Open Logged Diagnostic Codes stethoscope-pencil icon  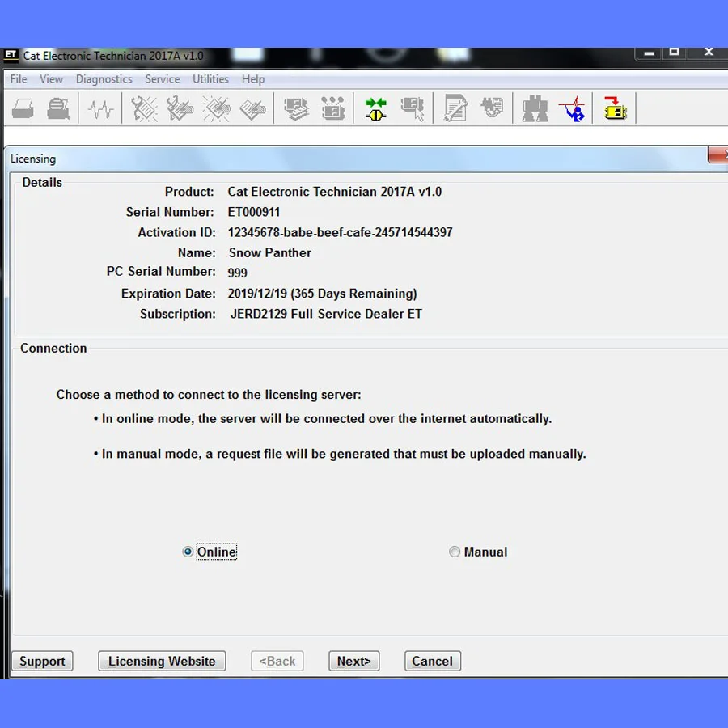180,109
